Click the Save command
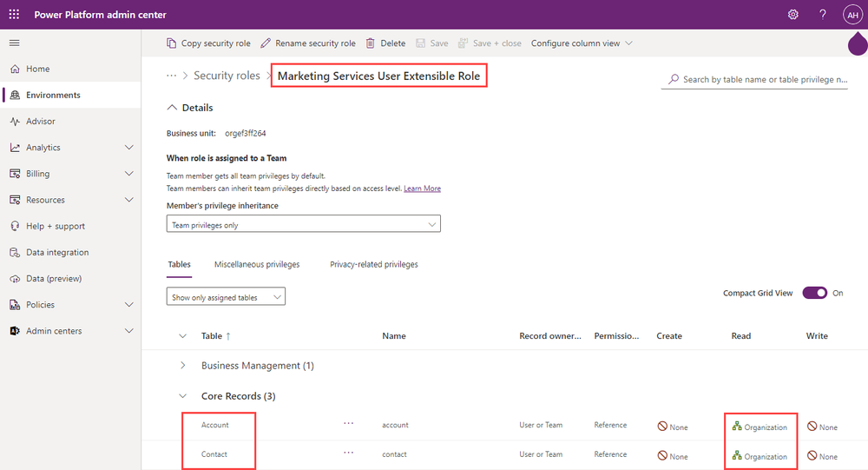Image resolution: width=868 pixels, height=470 pixels. (431, 43)
